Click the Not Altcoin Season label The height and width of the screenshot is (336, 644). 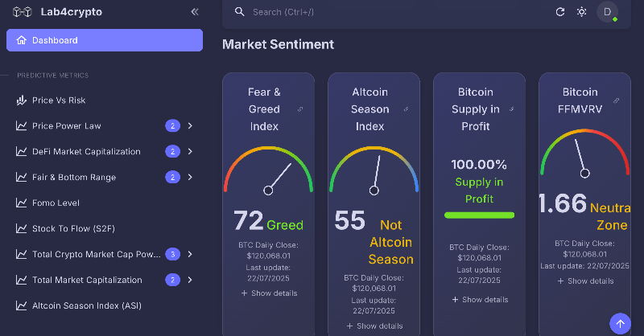(390, 242)
